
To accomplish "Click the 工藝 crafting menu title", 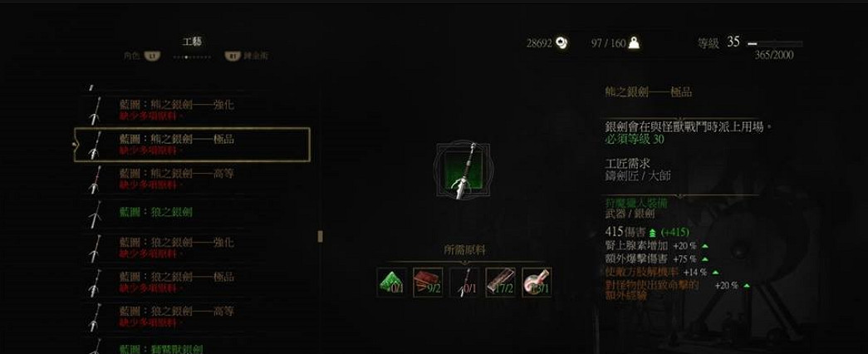I will point(192,42).
